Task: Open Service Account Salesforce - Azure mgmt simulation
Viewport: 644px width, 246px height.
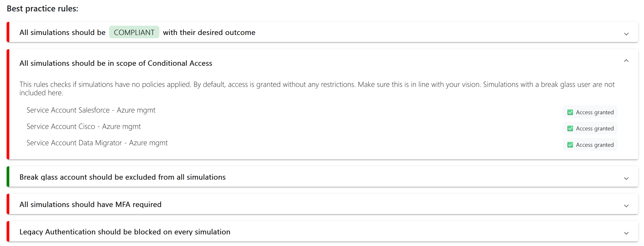Action: point(91,110)
